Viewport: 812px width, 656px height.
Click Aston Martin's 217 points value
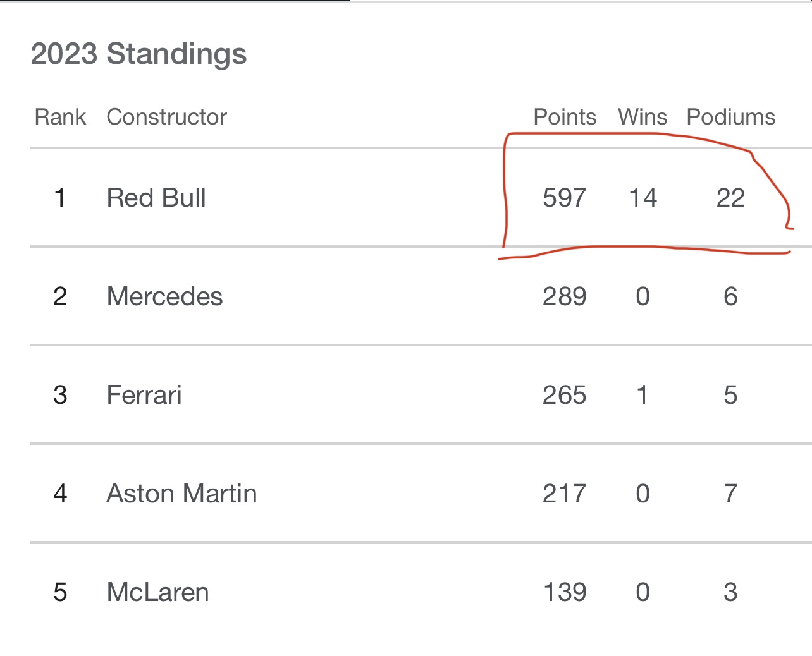coord(565,494)
